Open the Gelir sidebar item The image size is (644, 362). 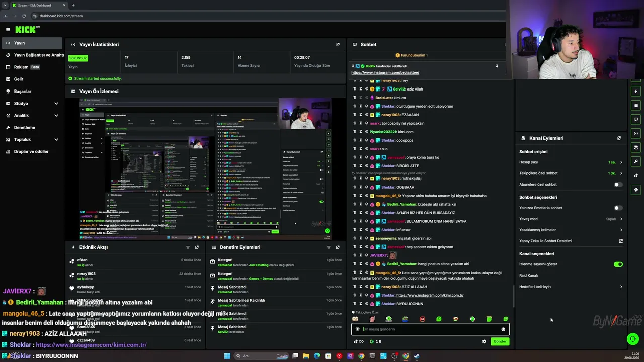tap(32, 79)
